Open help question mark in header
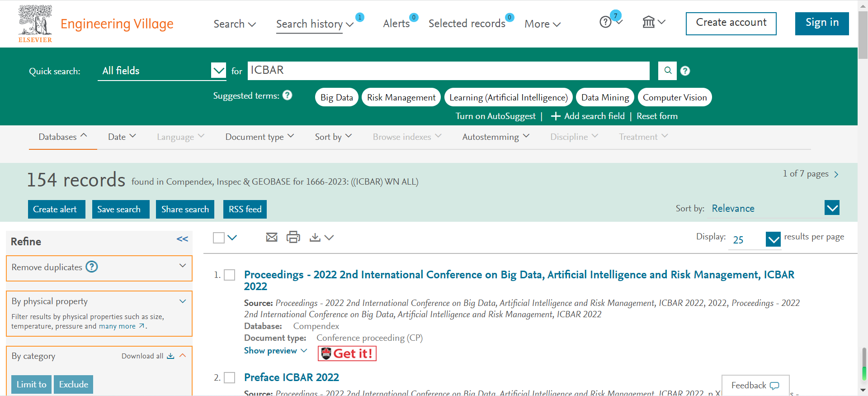This screenshot has height=396, width=868. (x=605, y=22)
